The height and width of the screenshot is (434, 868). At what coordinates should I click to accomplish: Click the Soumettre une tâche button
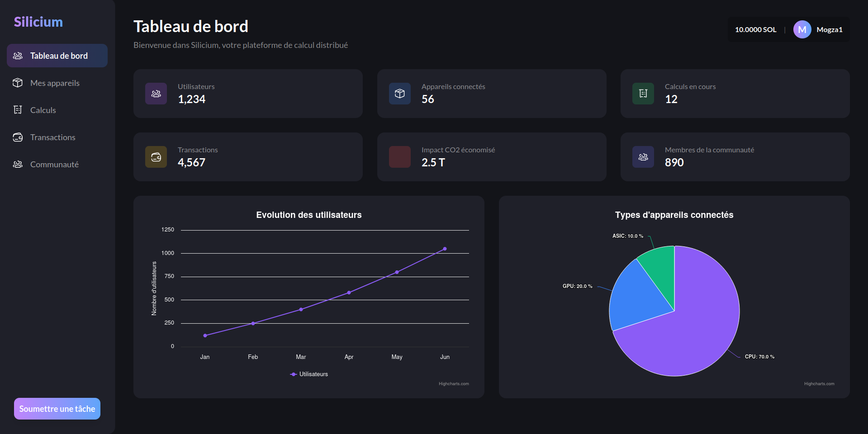[x=57, y=409]
